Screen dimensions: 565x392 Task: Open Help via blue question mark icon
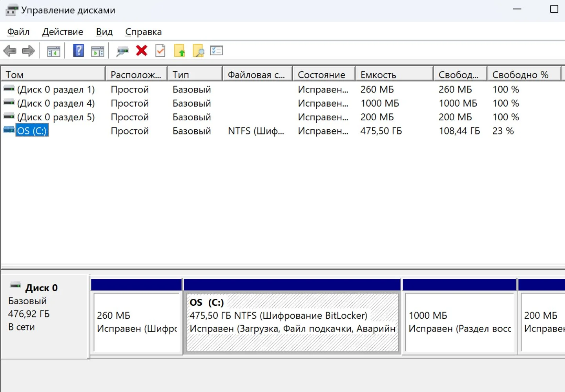coord(79,51)
